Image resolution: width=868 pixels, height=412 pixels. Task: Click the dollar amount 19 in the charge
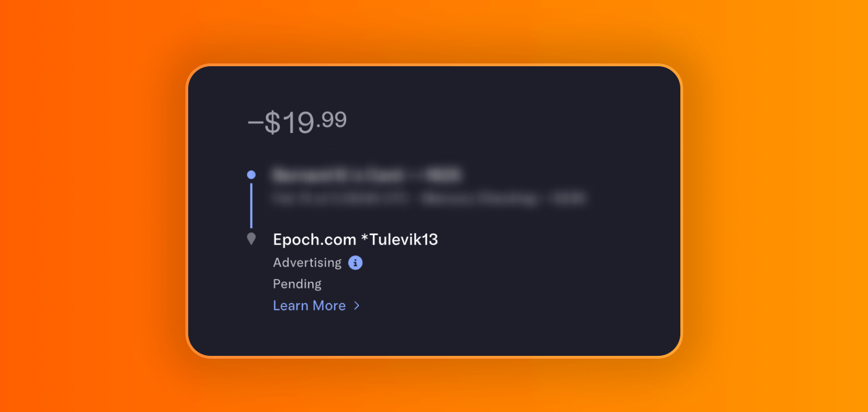297,123
